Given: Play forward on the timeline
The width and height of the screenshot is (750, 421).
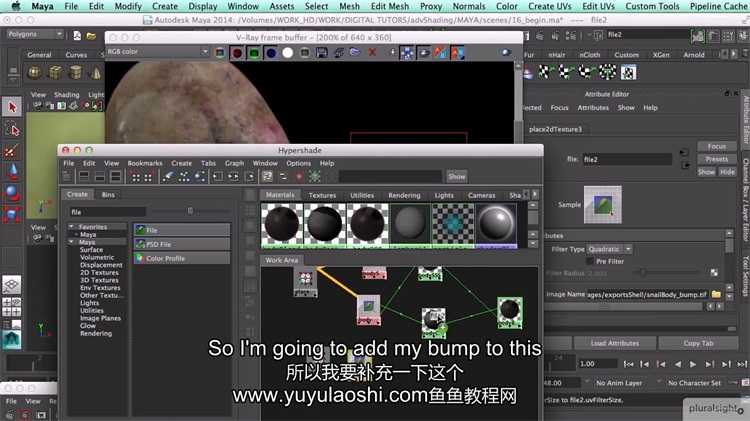Looking at the screenshot, I should pos(693,365).
